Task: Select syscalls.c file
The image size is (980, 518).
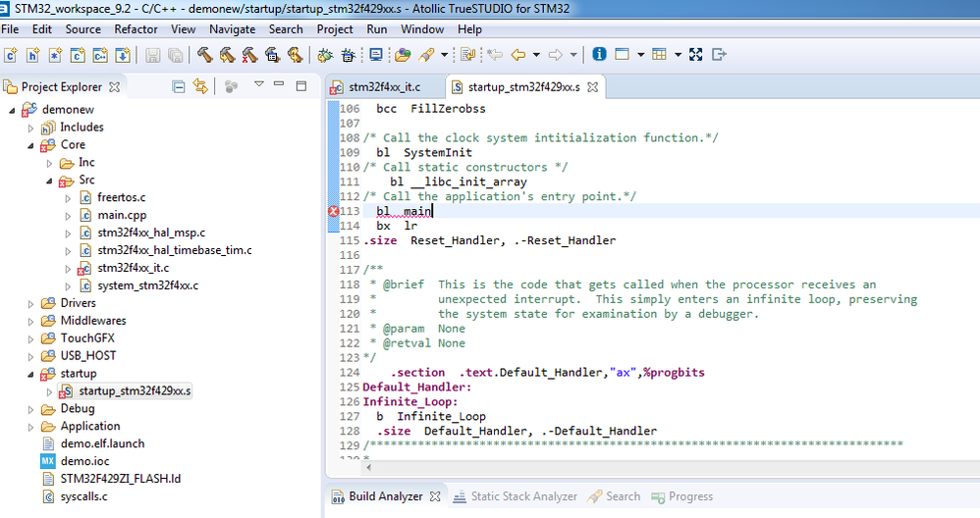Action: [x=83, y=496]
